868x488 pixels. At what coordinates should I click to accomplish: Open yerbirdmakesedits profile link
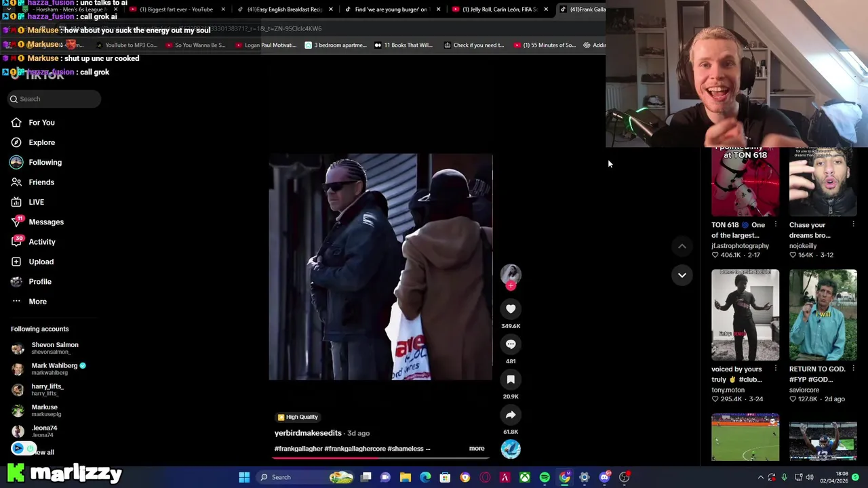(308, 433)
